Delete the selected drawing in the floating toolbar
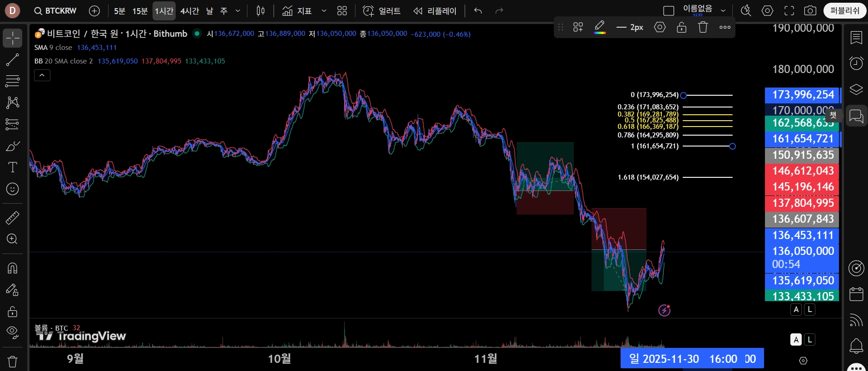The image size is (868, 371). tap(703, 28)
